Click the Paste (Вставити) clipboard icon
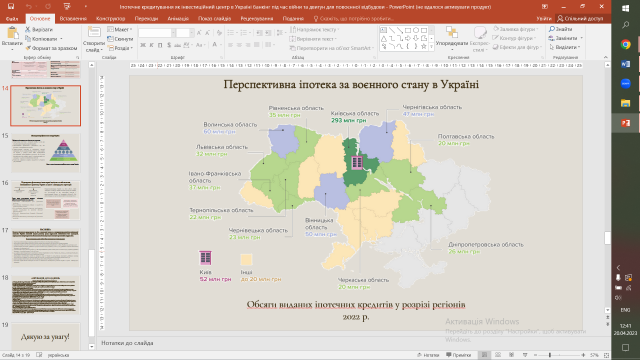This screenshot has height=360, width=640. 12,33
